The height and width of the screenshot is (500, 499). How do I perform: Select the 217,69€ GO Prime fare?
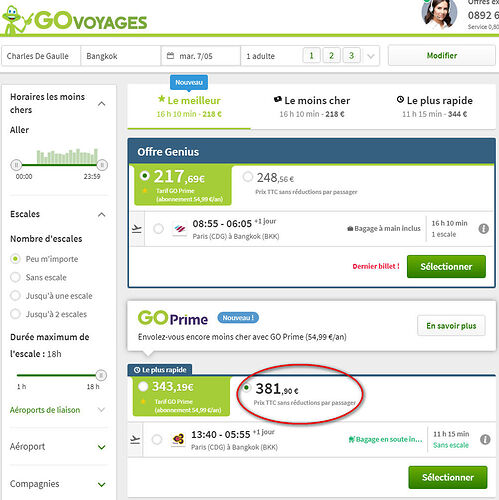click(x=145, y=176)
